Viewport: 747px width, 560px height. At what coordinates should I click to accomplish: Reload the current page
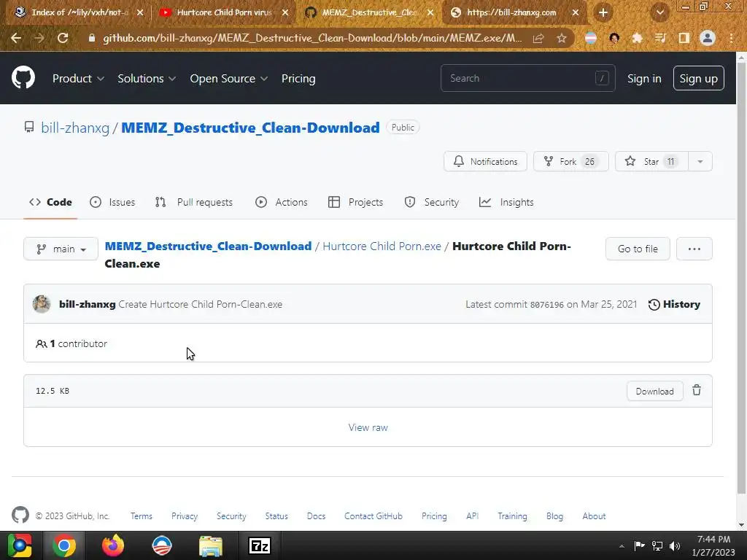[63, 38]
